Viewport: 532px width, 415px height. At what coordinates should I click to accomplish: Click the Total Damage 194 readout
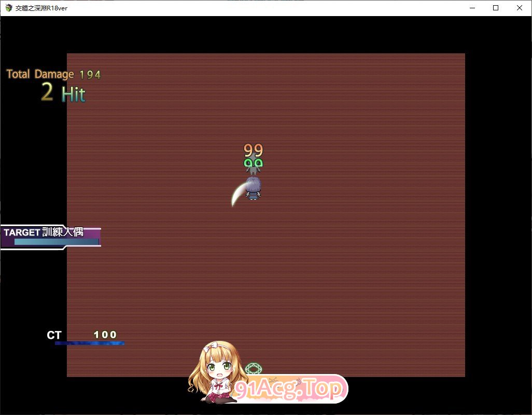[x=53, y=74]
